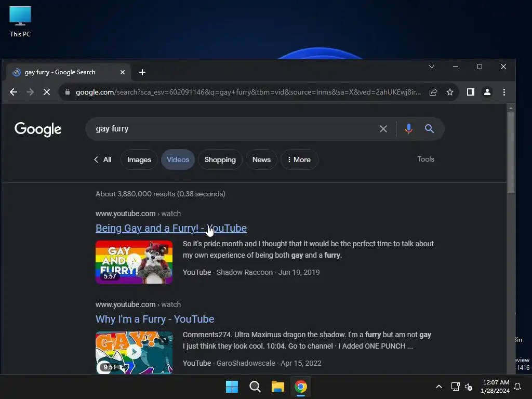Open Chrome's side panel icon
532x399 pixels.
tap(471, 92)
